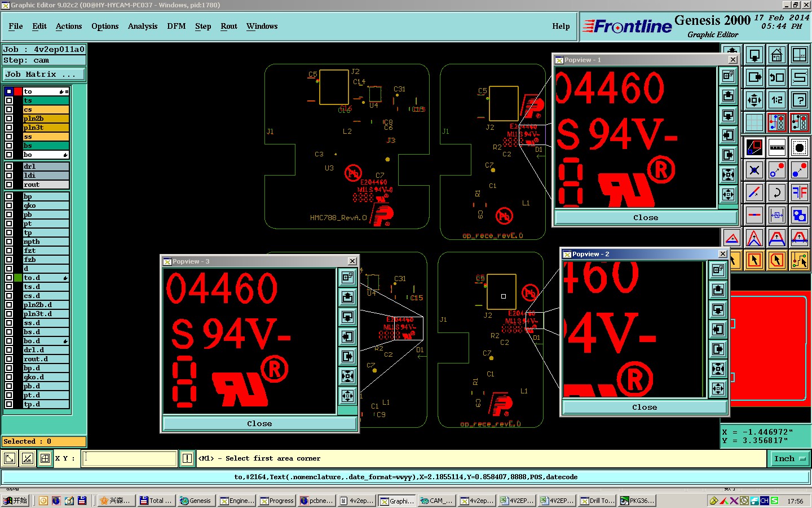Toggle the checkbox for layer rout
Viewport: 812px width, 508px height.
point(8,185)
